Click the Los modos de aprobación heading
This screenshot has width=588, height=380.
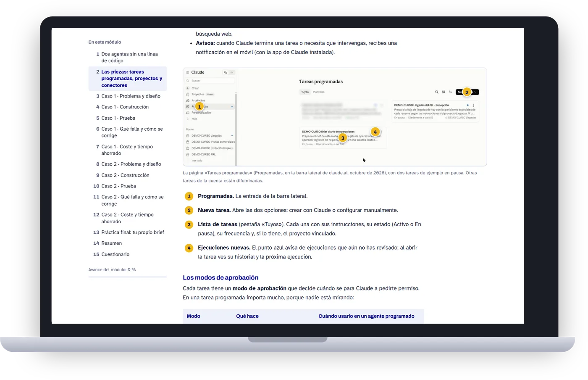point(220,277)
